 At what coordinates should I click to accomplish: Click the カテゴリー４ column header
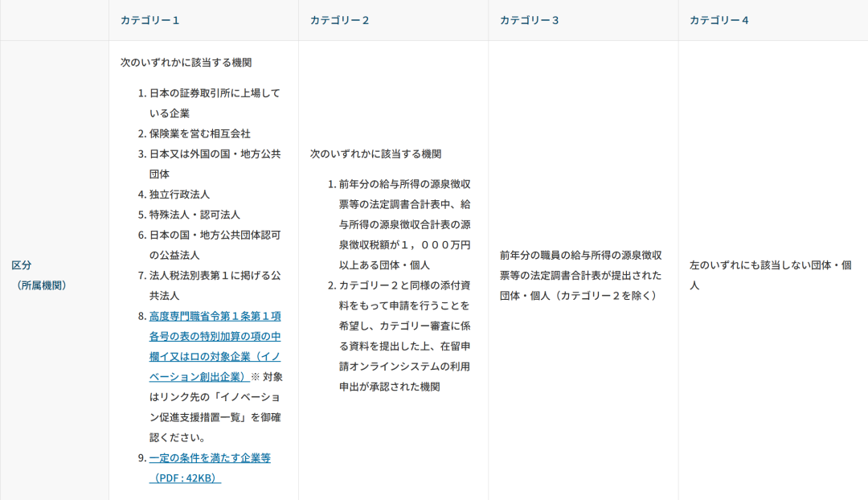click(719, 20)
